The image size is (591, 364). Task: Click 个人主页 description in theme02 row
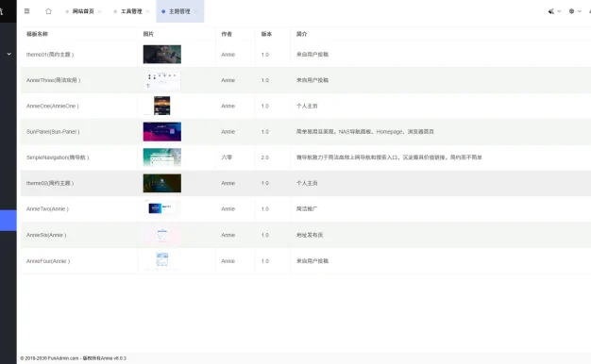307,183
